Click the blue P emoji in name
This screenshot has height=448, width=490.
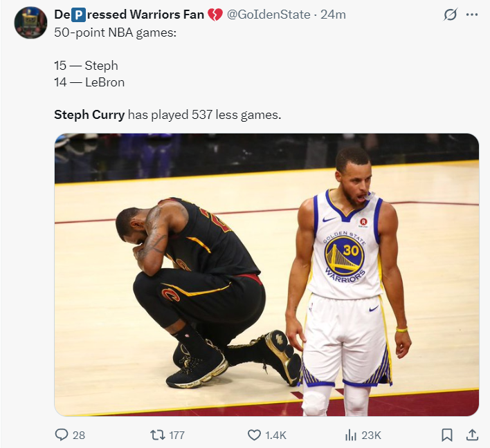[x=78, y=15]
